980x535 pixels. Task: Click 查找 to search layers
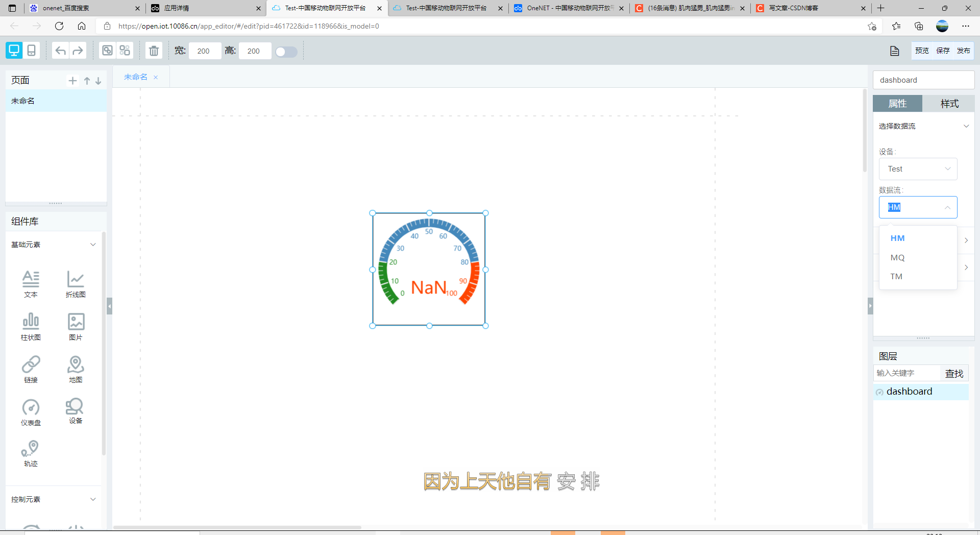954,373
